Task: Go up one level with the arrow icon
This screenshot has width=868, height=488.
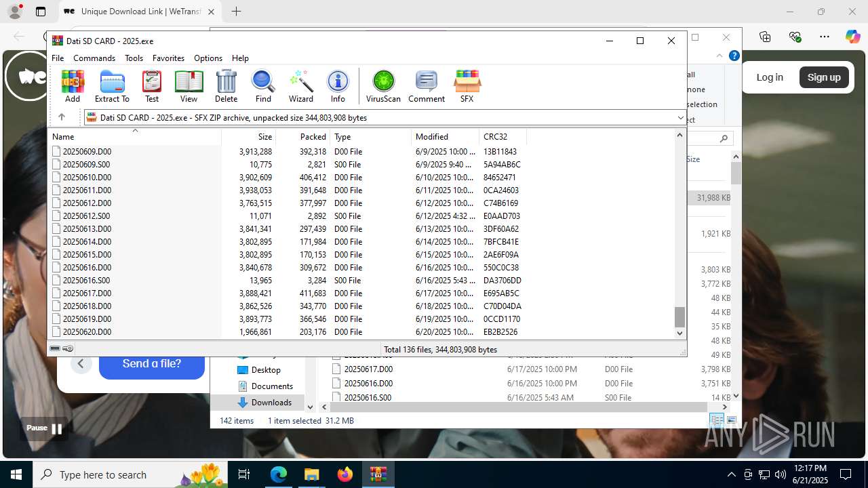Action: pyautogui.click(x=62, y=117)
